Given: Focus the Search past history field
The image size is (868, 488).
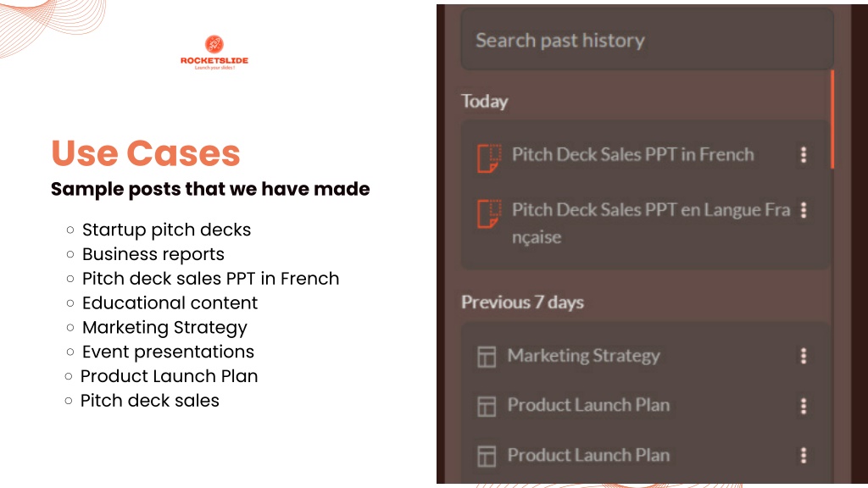Looking at the screenshot, I should (647, 40).
